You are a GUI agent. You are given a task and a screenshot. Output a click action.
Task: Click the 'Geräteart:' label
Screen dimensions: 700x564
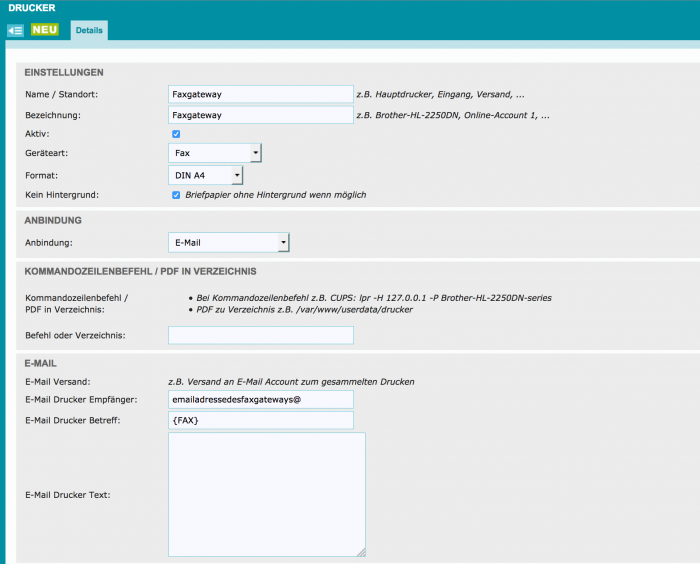click(46, 153)
